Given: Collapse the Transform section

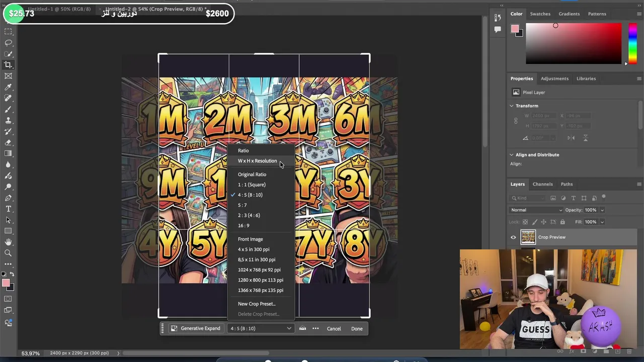Looking at the screenshot, I should pyautogui.click(x=512, y=106).
